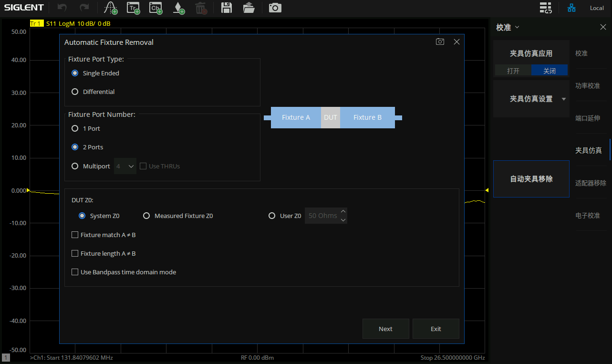Image resolution: width=612 pixels, height=364 pixels.
Task: Open the 适配器移除 tab
Action: click(591, 183)
